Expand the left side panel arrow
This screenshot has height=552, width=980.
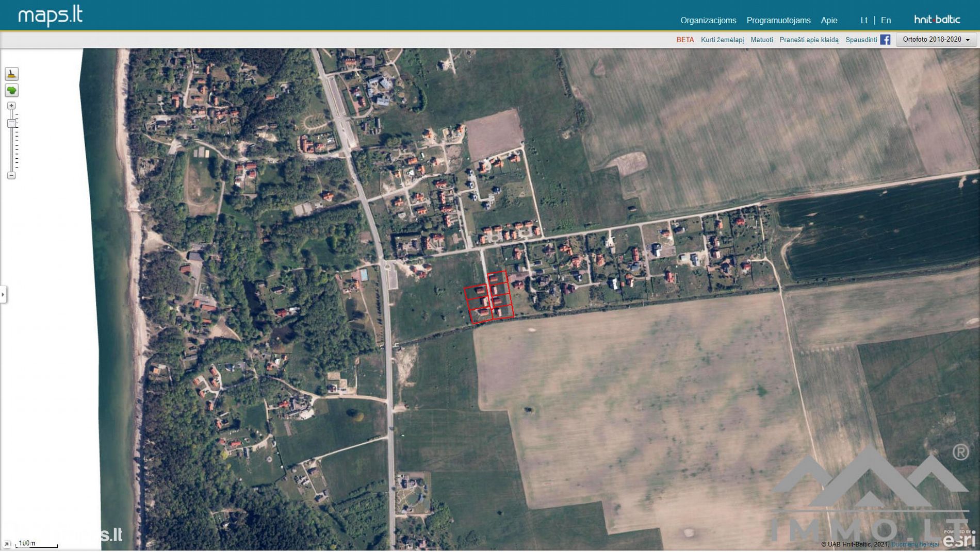tap(3, 295)
